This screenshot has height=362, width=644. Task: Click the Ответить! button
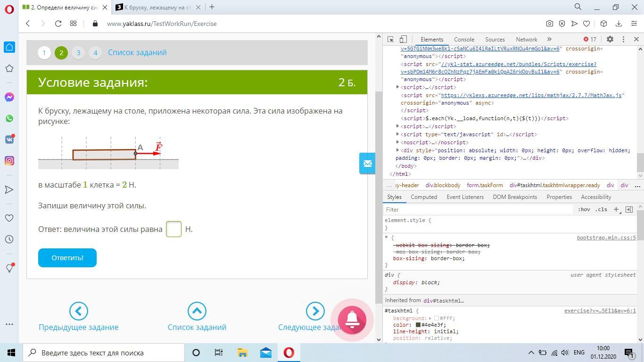pos(67,258)
